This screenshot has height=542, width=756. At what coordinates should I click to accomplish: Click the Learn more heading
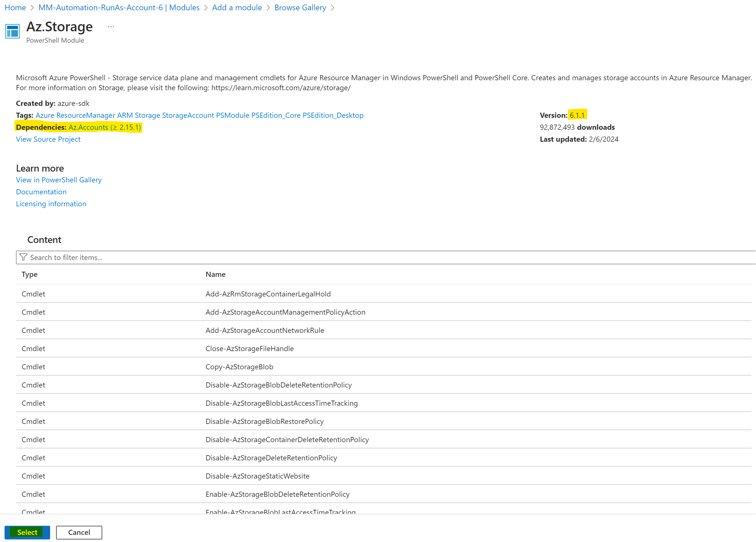[x=40, y=168]
